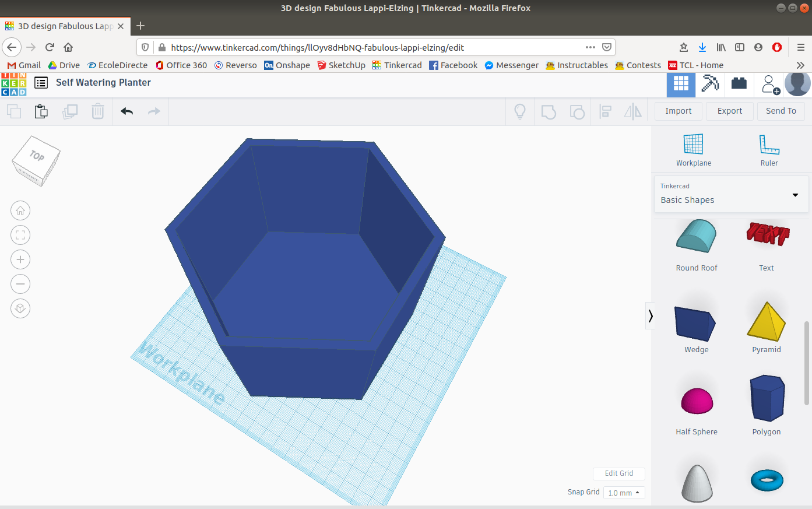Screen dimensions: 812x509
Task: Open the Firefox application menu
Action: click(x=801, y=47)
